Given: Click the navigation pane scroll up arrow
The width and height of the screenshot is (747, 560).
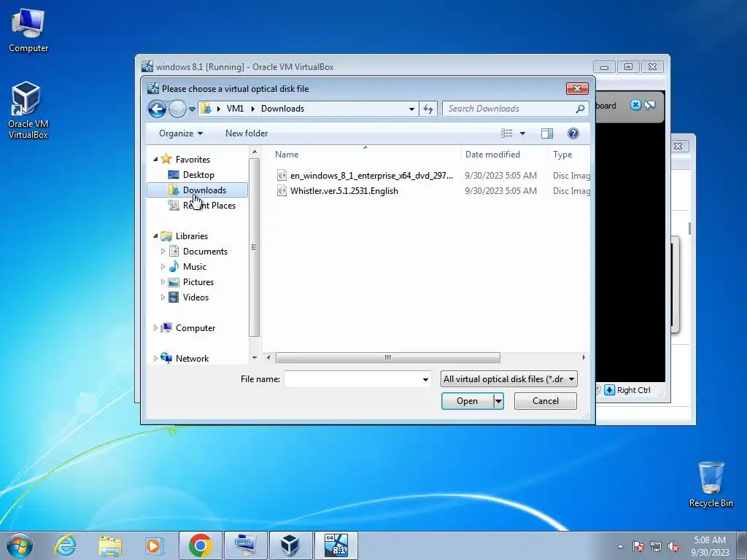Looking at the screenshot, I should [255, 152].
